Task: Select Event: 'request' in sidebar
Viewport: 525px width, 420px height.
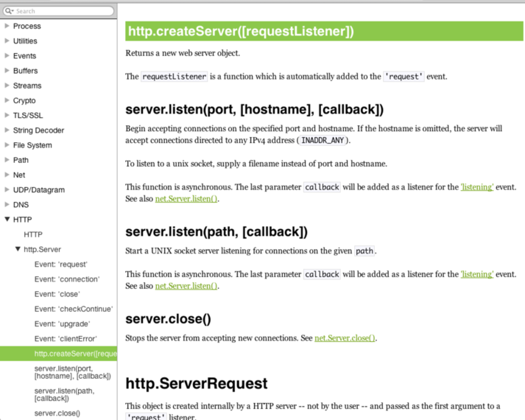Action: click(x=61, y=265)
